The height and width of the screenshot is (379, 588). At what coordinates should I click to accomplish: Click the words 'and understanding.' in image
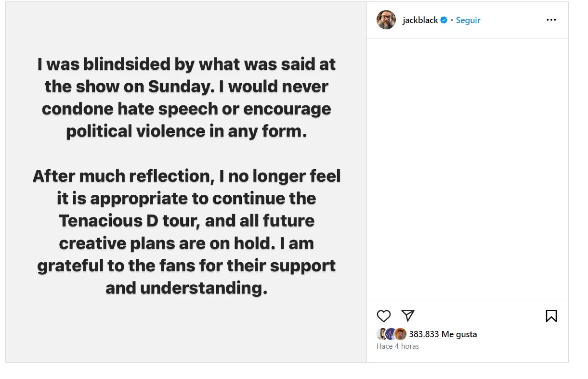(x=186, y=288)
